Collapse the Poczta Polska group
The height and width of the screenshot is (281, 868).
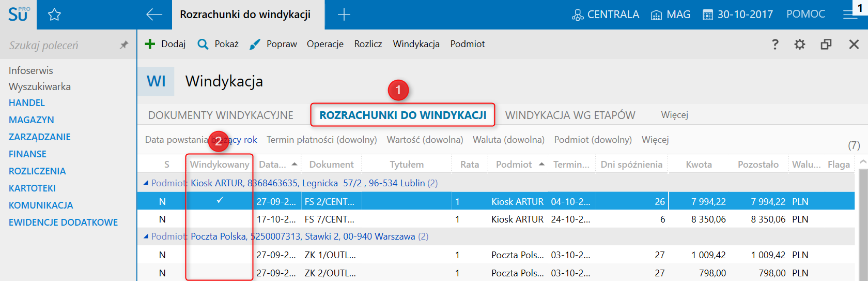pos(146,236)
